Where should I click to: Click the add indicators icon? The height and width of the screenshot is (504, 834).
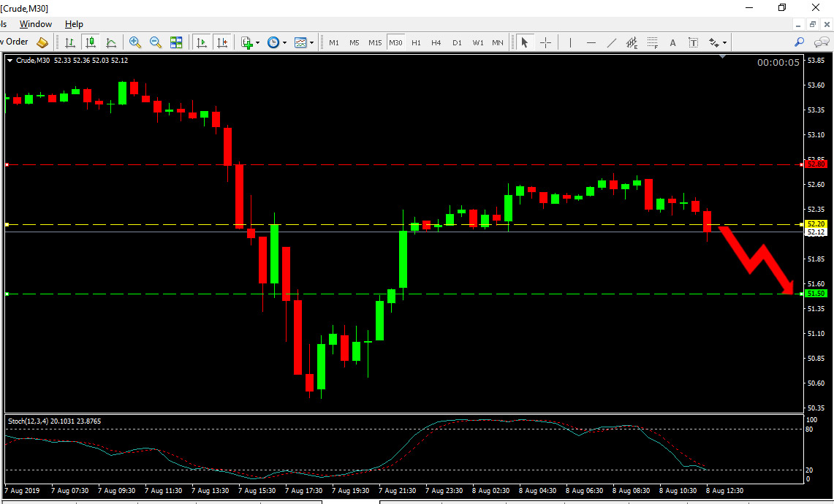point(247,42)
